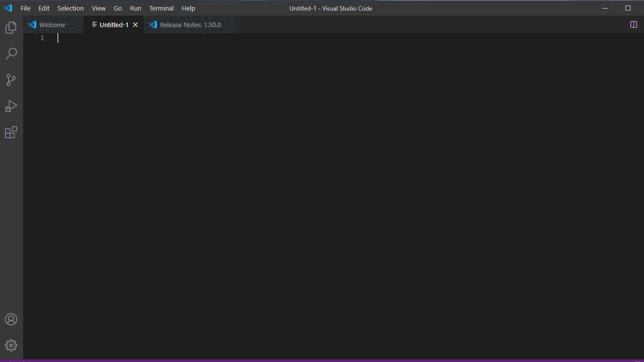
Task: Open the Accounts menu icon
Action: tap(11, 319)
